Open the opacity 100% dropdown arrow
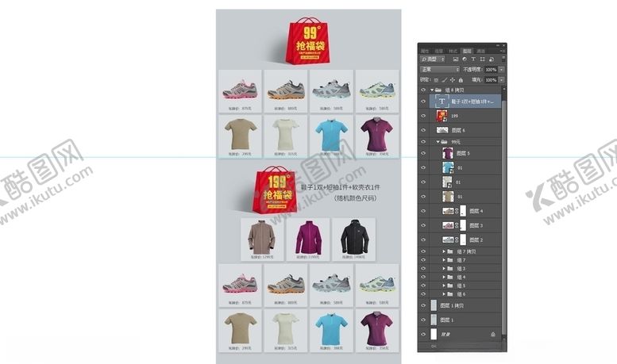The height and width of the screenshot is (364, 617). 499,69
